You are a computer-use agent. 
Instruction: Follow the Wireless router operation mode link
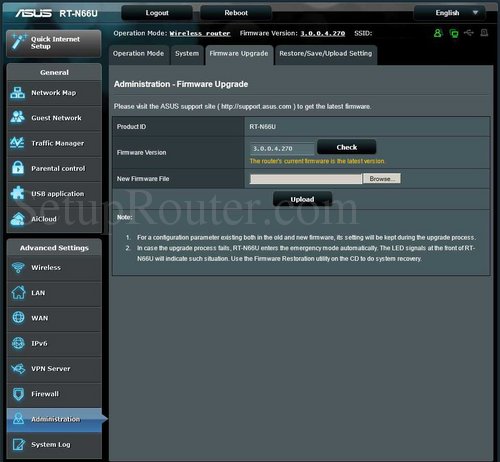click(200, 33)
